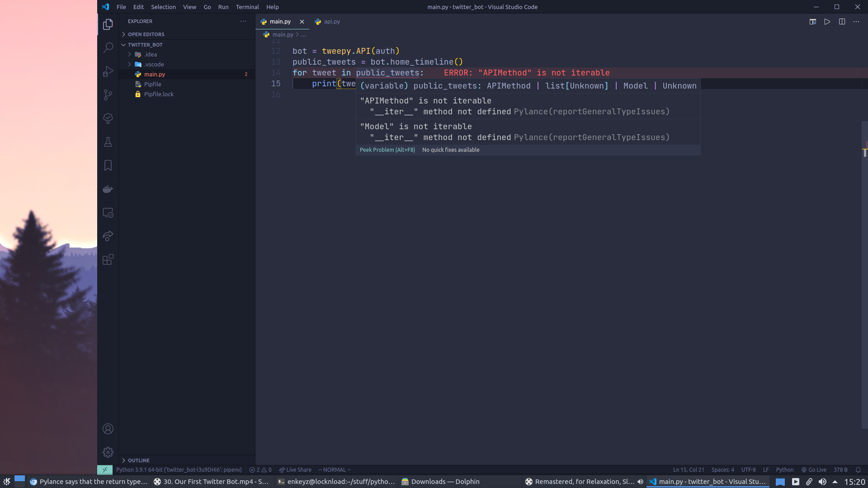Open the Testing flask icon

(108, 142)
